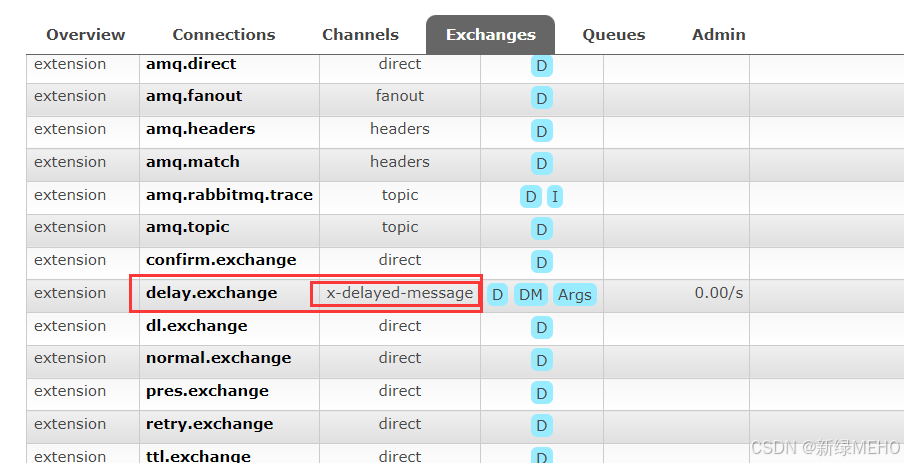The width and height of the screenshot is (904, 463).
Task: Click the D badge on amq.fanout row
Action: point(541,99)
